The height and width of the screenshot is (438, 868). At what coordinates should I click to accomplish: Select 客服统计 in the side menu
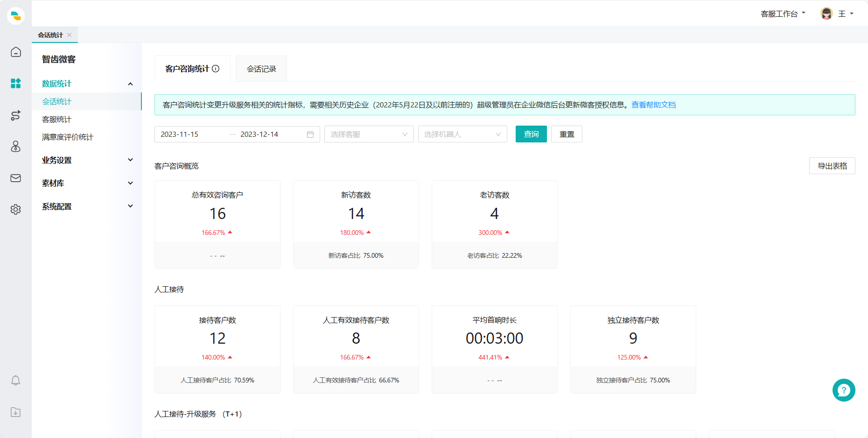coord(86,120)
